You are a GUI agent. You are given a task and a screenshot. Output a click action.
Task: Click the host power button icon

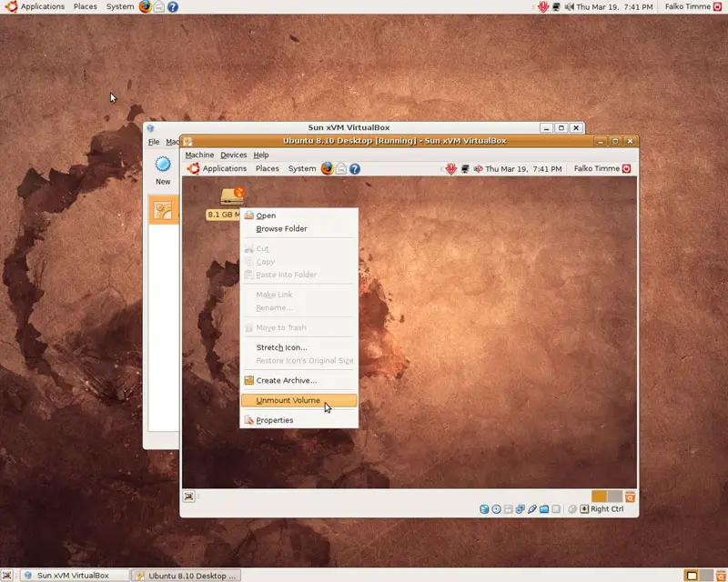(x=717, y=6)
